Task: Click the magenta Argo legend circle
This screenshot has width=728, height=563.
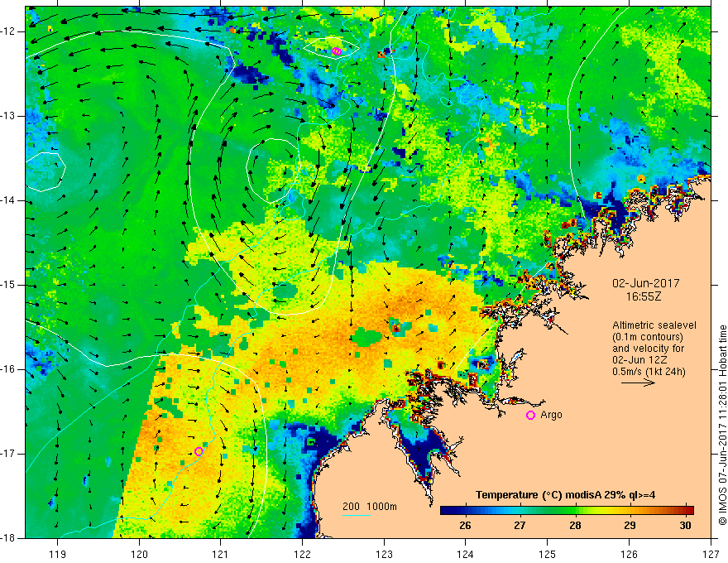Action: pyautogui.click(x=530, y=416)
